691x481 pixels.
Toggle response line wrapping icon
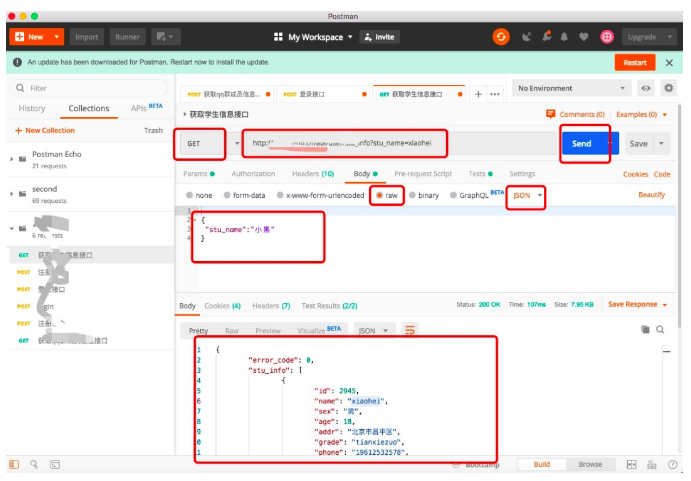[x=410, y=330]
